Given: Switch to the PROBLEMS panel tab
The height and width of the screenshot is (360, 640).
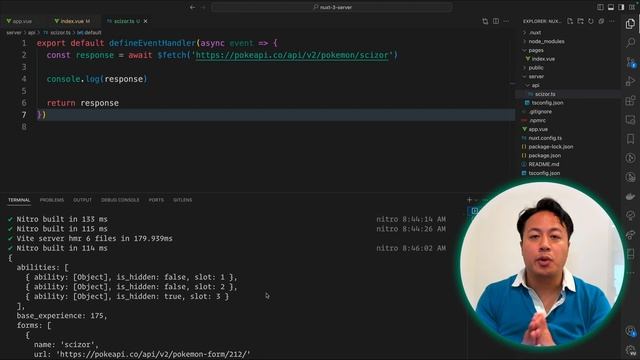Looking at the screenshot, I should point(52,200).
